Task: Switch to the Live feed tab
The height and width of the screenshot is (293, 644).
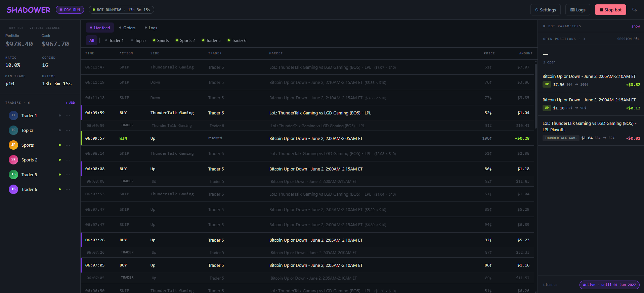Action: [100, 28]
